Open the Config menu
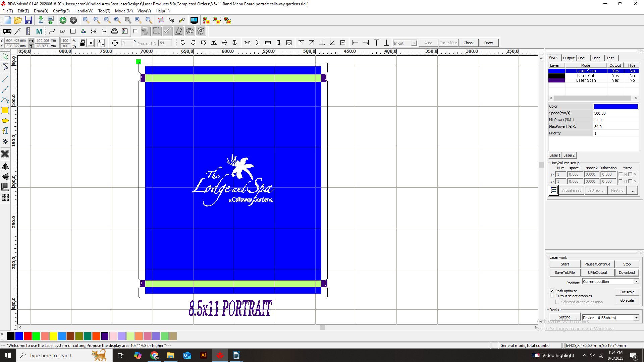644x362 pixels. [61, 11]
